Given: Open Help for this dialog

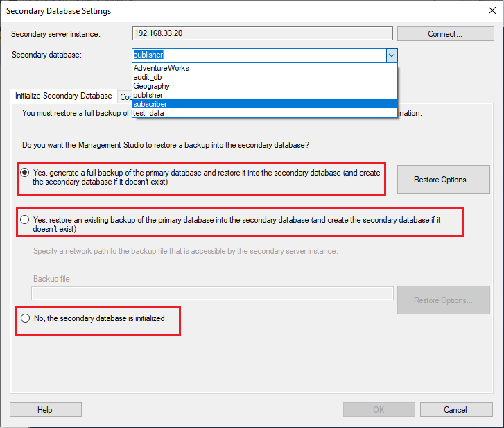Looking at the screenshot, I should [x=45, y=409].
